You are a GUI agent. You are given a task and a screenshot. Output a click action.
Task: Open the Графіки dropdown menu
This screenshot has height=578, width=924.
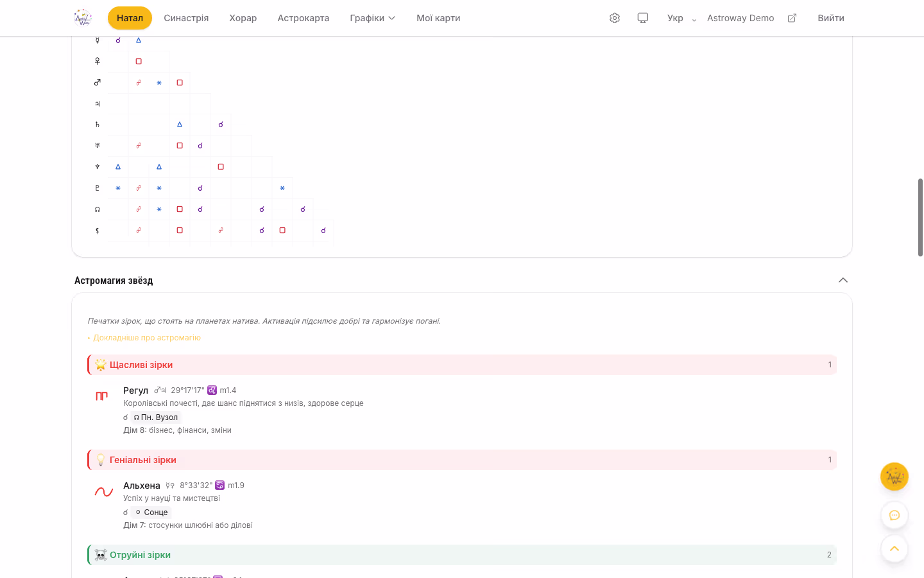pos(372,18)
